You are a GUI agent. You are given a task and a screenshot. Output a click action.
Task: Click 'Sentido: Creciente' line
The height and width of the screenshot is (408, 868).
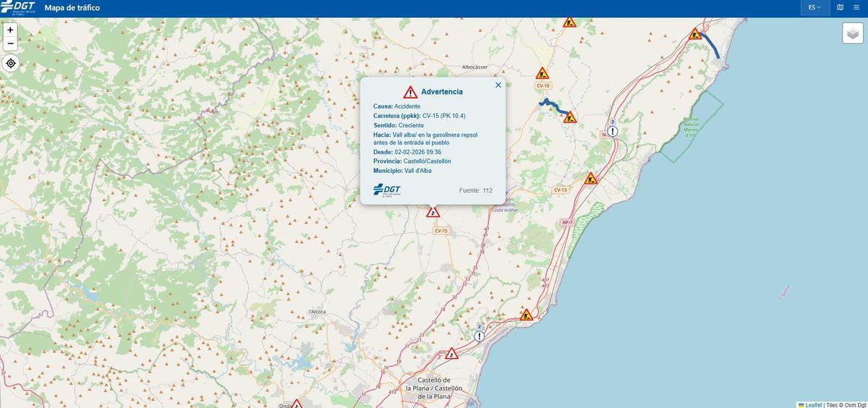click(x=399, y=125)
